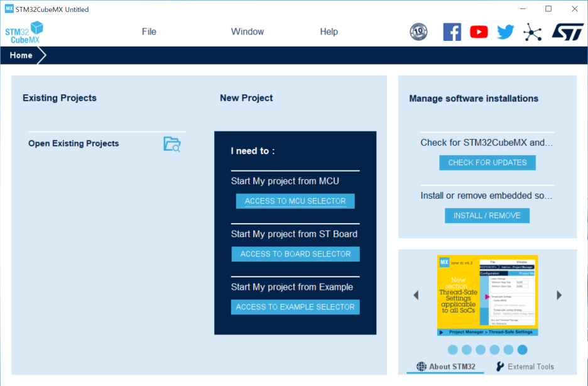The image size is (588, 386).
Task: Jump to the fifth carousel dot
Action: coord(508,350)
